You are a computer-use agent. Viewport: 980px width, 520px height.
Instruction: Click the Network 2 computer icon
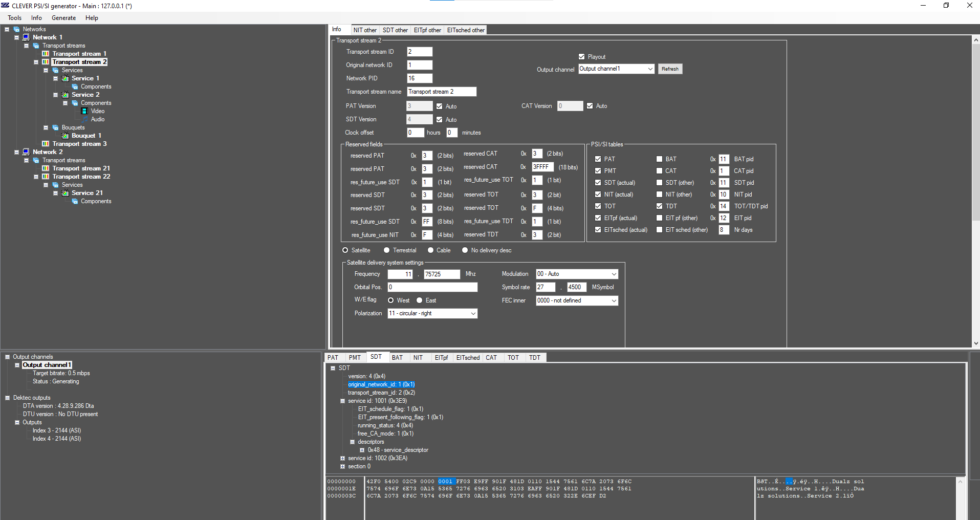point(26,152)
